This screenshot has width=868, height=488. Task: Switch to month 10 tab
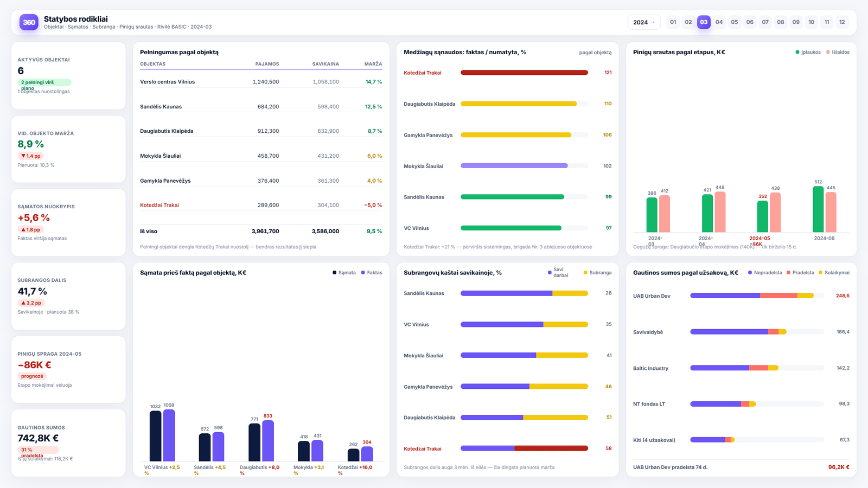(x=812, y=22)
